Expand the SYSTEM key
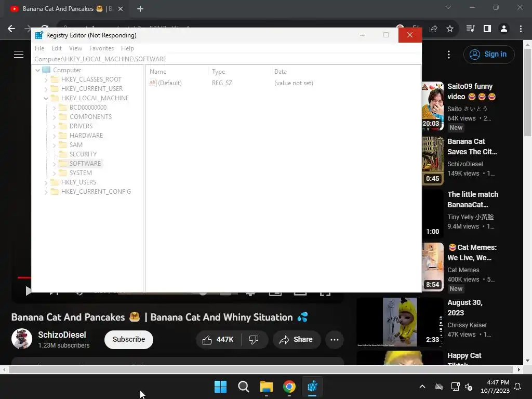Screen dimensions: 532x399 click(x=54, y=173)
